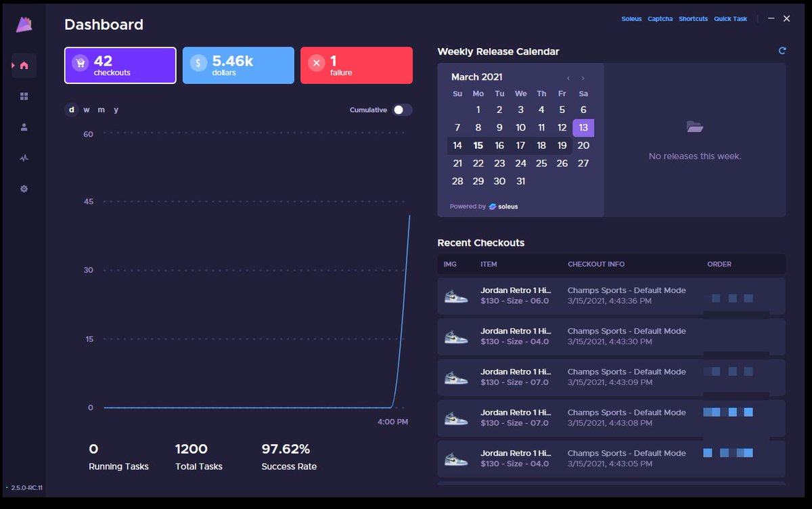This screenshot has height=509, width=812.
Task: Switch chart to daily view
Action: 72,110
